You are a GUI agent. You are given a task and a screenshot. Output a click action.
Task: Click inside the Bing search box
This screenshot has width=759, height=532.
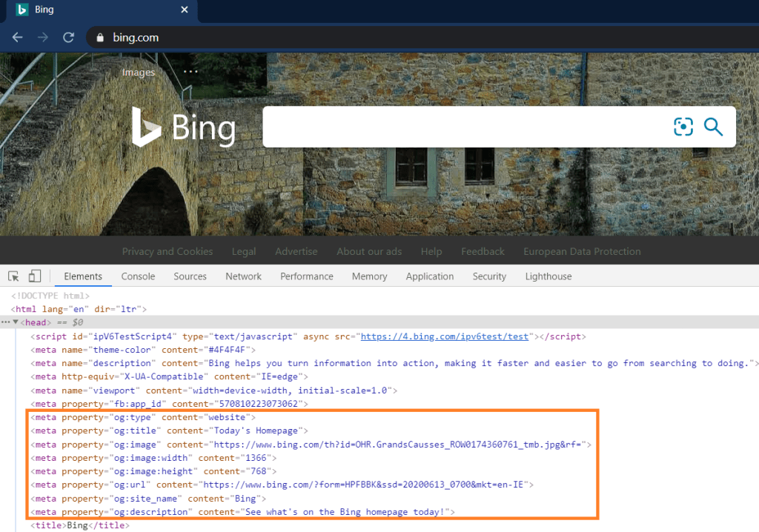coord(460,127)
